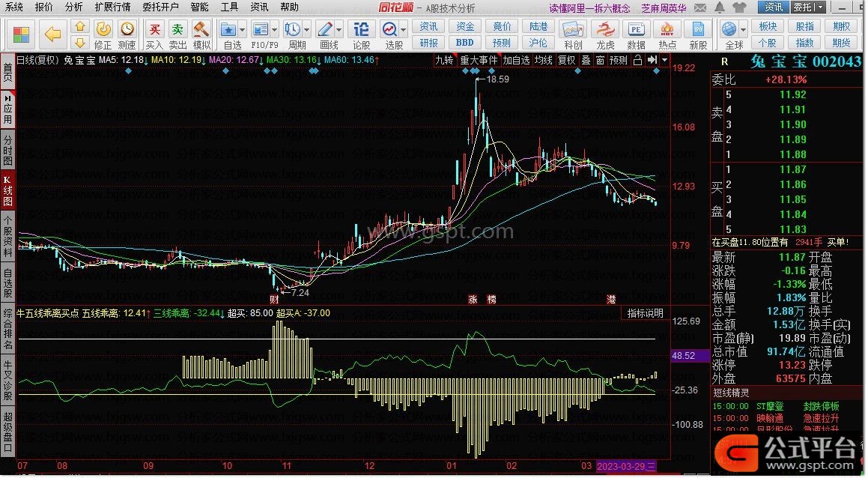Go back with the yellow left arrow

[52, 34]
